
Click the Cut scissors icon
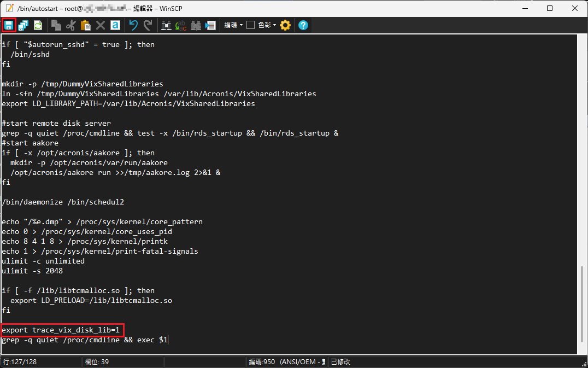coord(71,25)
